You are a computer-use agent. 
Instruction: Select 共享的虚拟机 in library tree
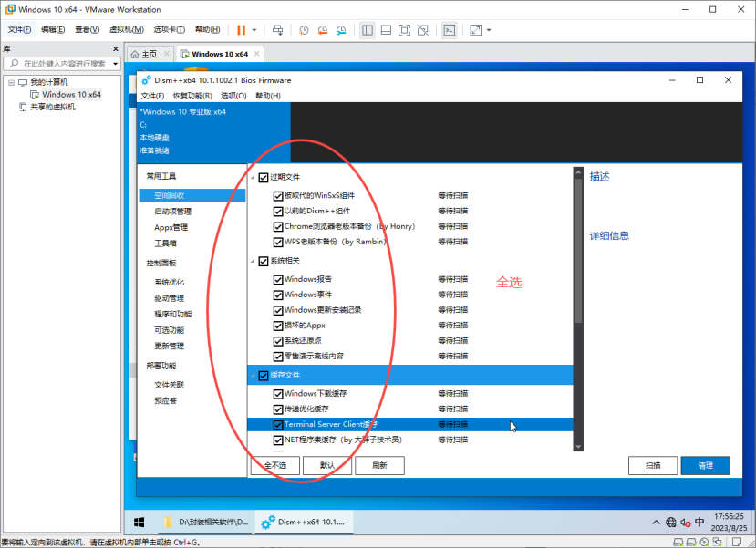click(x=53, y=107)
